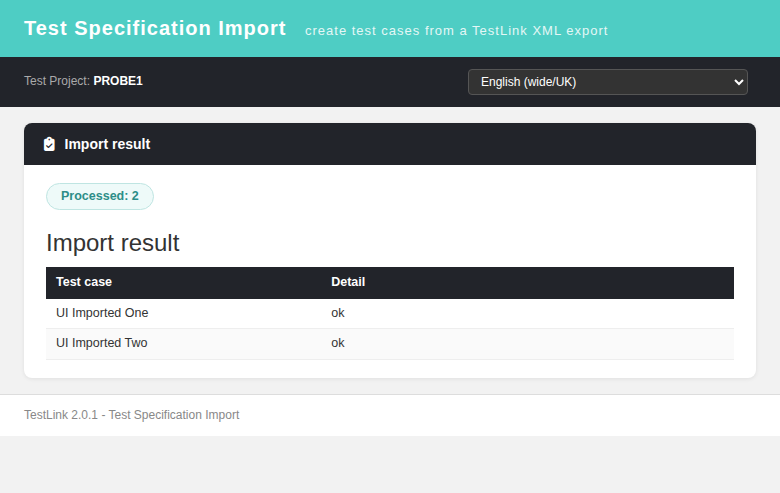
Task: Click the clipboard icon beside Import result
Action: click(49, 144)
